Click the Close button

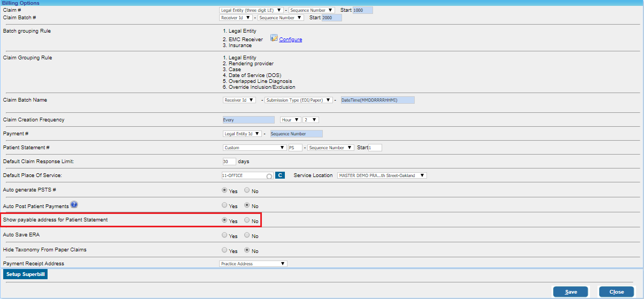616,292
